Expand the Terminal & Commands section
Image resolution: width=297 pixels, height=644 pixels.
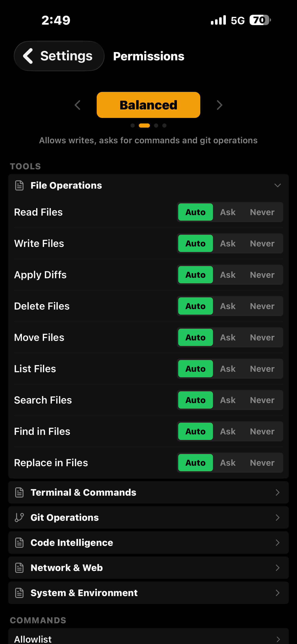pyautogui.click(x=148, y=492)
